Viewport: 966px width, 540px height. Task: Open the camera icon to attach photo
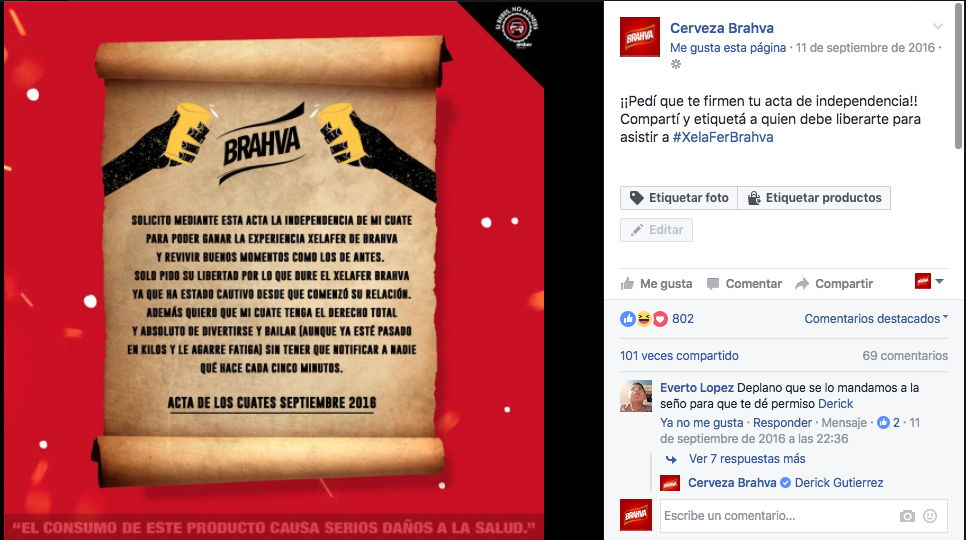[907, 516]
